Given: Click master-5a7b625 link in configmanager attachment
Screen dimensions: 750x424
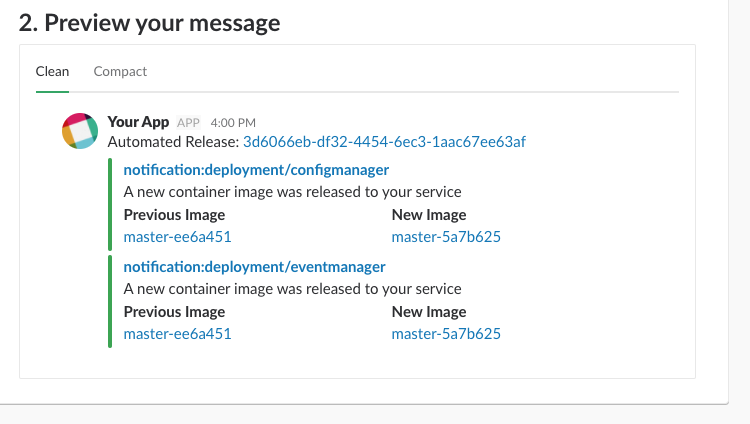Looking at the screenshot, I should [x=446, y=237].
